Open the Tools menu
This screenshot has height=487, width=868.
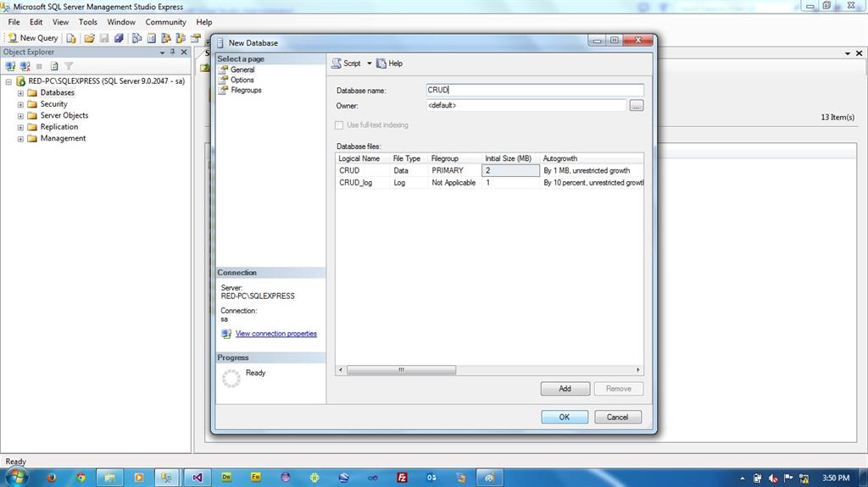coord(87,22)
